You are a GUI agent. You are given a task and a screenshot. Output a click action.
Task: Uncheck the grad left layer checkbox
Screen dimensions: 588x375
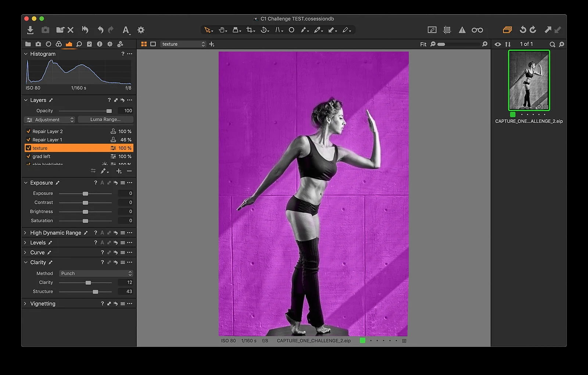click(x=28, y=156)
